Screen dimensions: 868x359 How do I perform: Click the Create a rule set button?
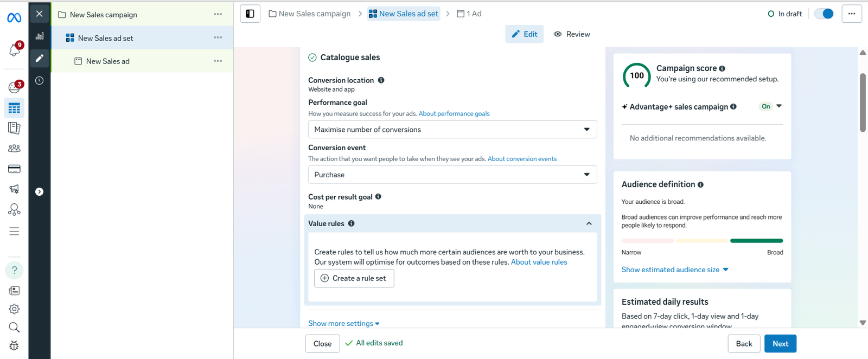click(x=354, y=278)
